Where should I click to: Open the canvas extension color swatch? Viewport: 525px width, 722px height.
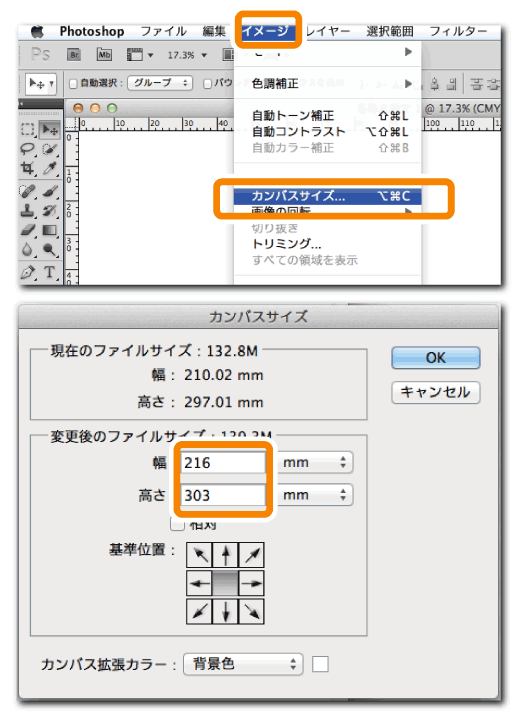320,664
